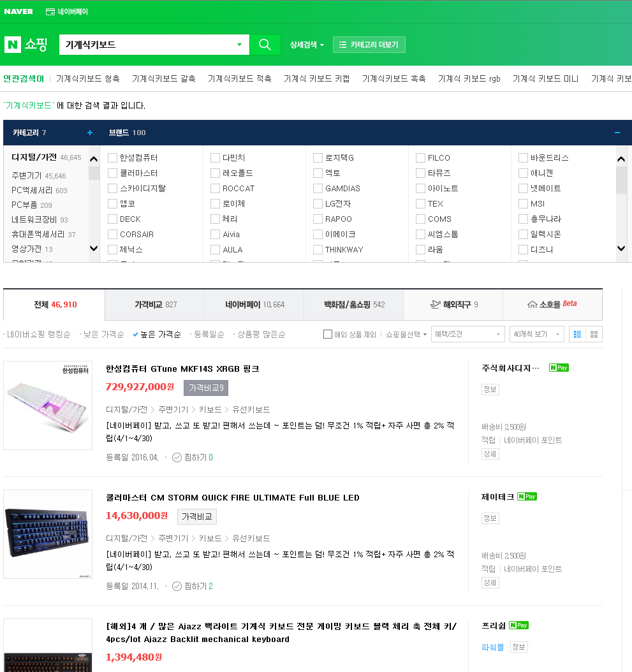This screenshot has width=632, height=672.
Task: Switch to the 가격비교 tab
Action: click(155, 305)
